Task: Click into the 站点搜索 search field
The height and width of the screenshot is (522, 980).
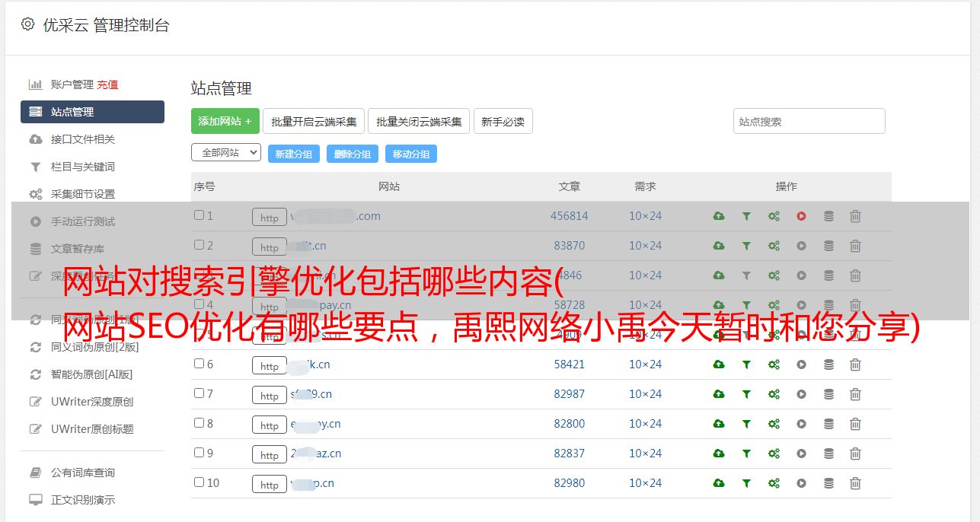Action: tap(809, 121)
